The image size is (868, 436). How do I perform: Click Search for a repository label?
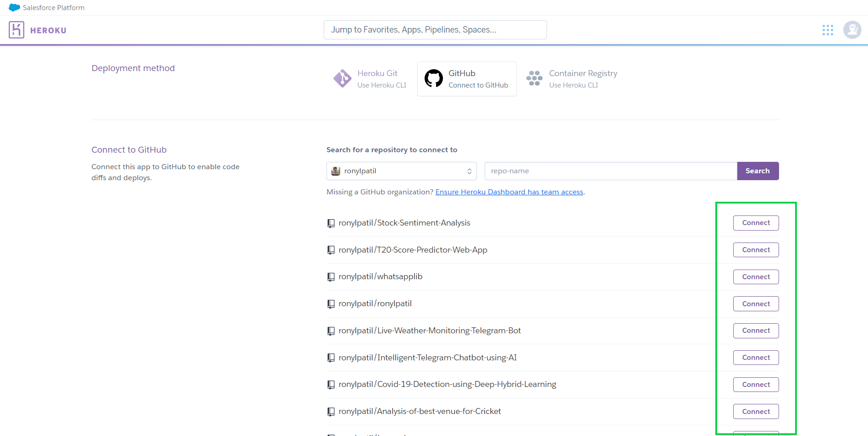coord(392,150)
